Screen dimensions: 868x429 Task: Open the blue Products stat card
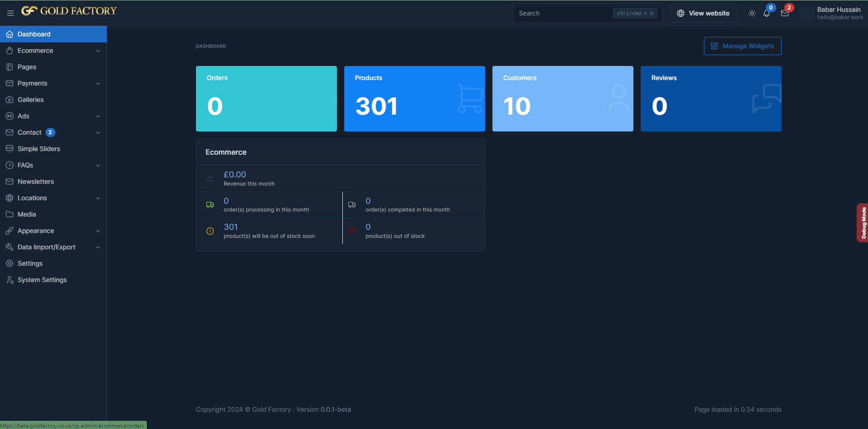tap(414, 99)
